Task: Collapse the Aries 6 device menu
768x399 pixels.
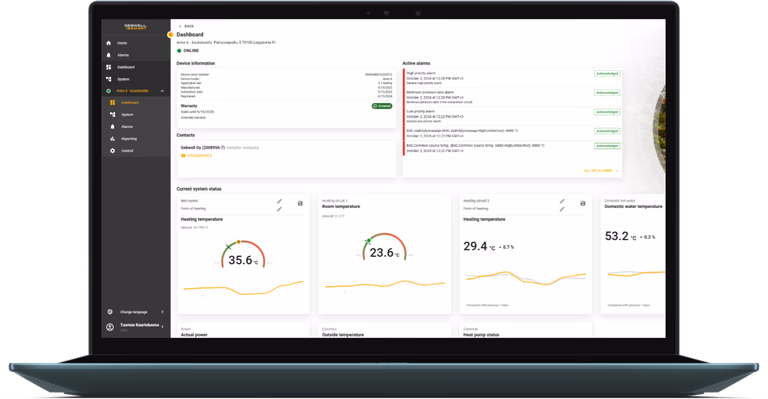Action: coord(162,91)
